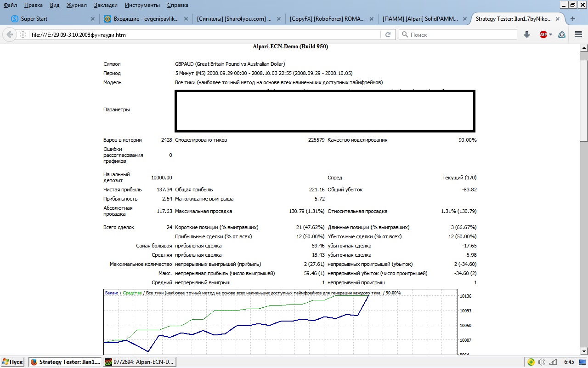Close the Strategy Tester tab
The width and height of the screenshot is (588, 368).
click(558, 19)
